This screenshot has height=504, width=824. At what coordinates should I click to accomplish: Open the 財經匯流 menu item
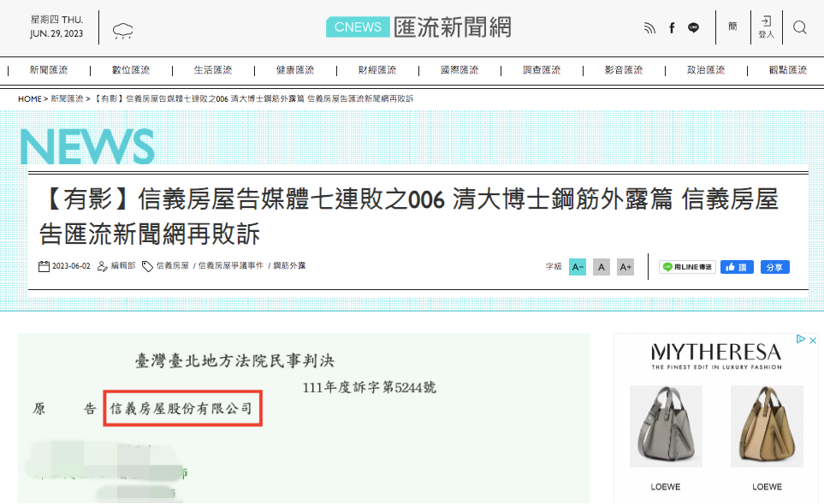(377, 70)
